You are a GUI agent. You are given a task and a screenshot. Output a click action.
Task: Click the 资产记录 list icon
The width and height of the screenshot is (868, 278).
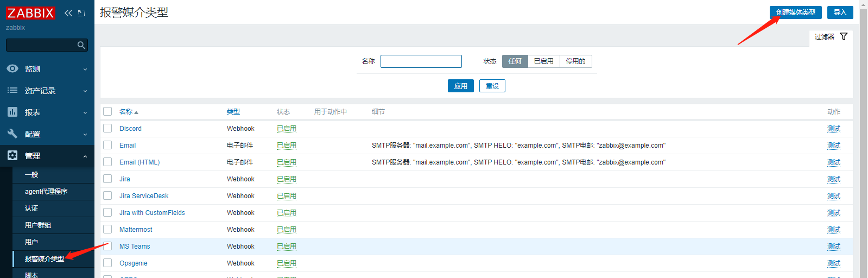pos(12,90)
